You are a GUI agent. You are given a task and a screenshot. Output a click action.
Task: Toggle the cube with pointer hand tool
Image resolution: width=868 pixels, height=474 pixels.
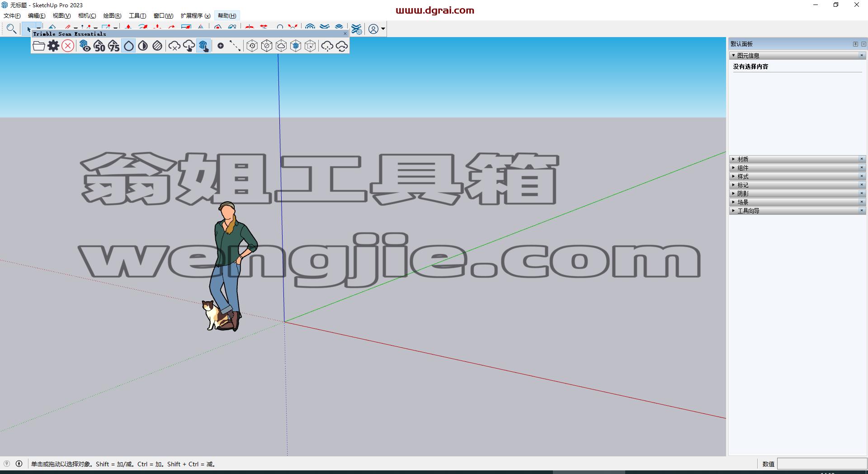[x=203, y=46]
